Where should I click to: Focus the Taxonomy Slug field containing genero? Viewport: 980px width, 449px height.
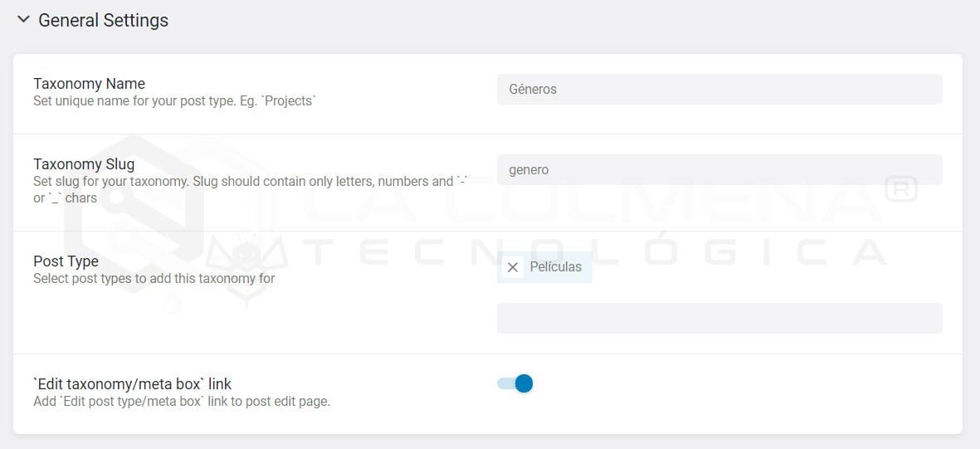point(719,170)
